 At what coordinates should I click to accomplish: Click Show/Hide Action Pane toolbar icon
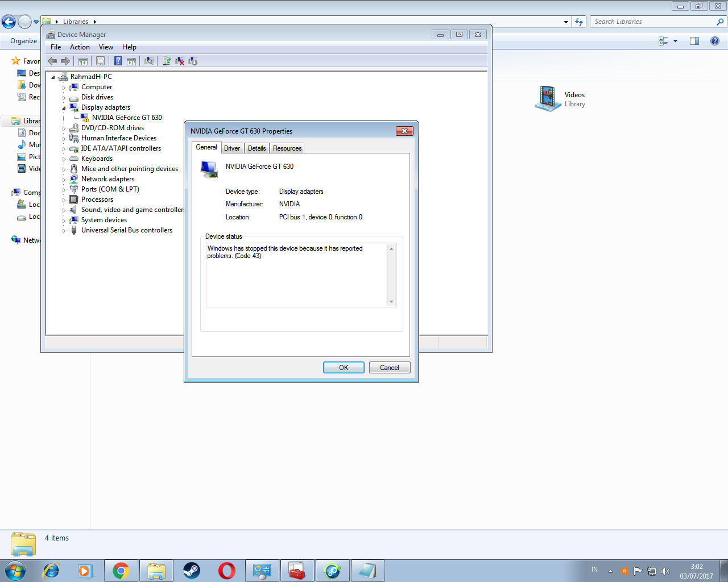point(131,61)
